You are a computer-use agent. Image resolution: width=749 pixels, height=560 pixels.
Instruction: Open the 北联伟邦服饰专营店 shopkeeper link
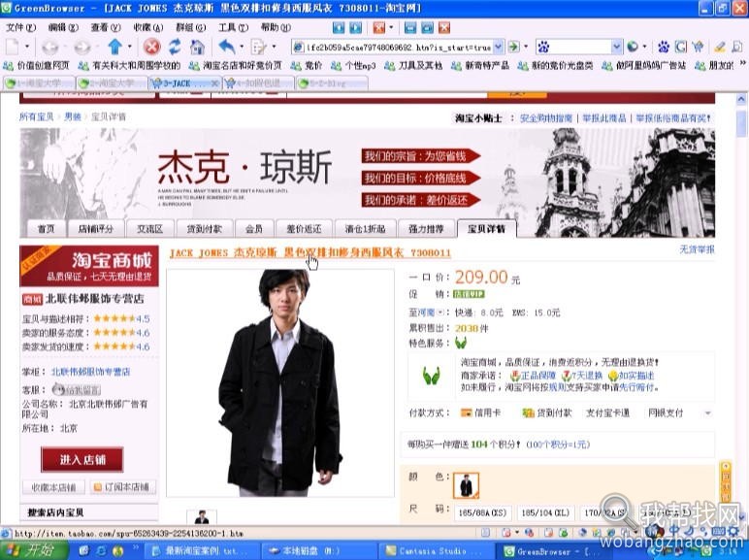tap(91, 372)
